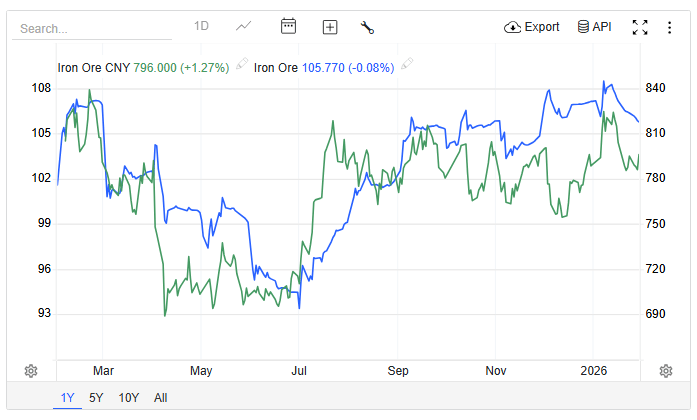Open the calendar date range picker
The width and height of the screenshot is (697, 420).
pos(288,26)
